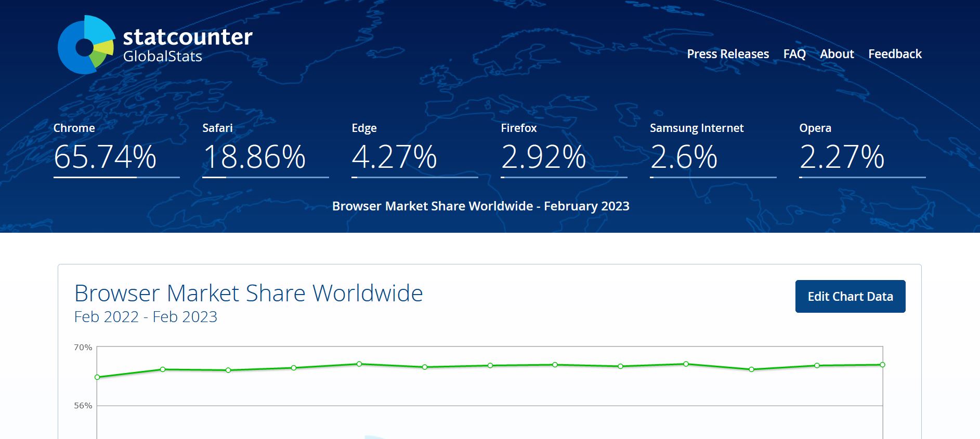Click the Edge 4.27% statistic
The height and width of the screenshot is (439, 980).
(x=394, y=156)
